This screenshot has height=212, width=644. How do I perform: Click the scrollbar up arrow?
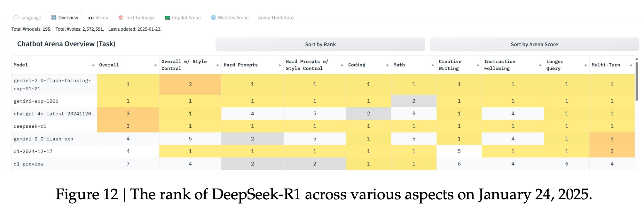tap(637, 59)
